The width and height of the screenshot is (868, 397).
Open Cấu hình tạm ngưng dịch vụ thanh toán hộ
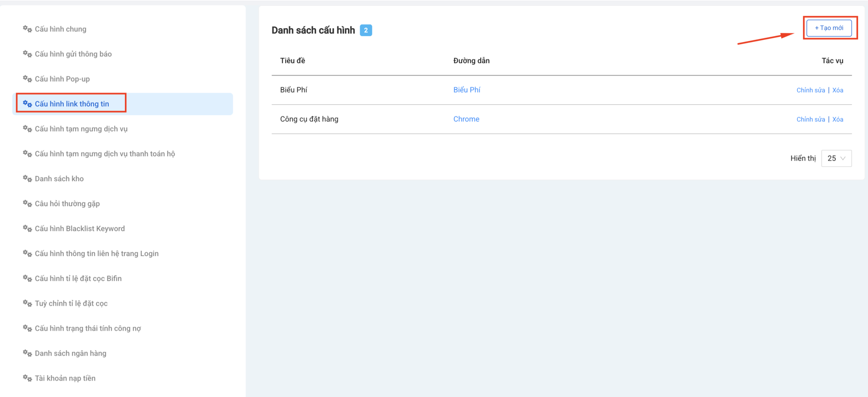[105, 154]
